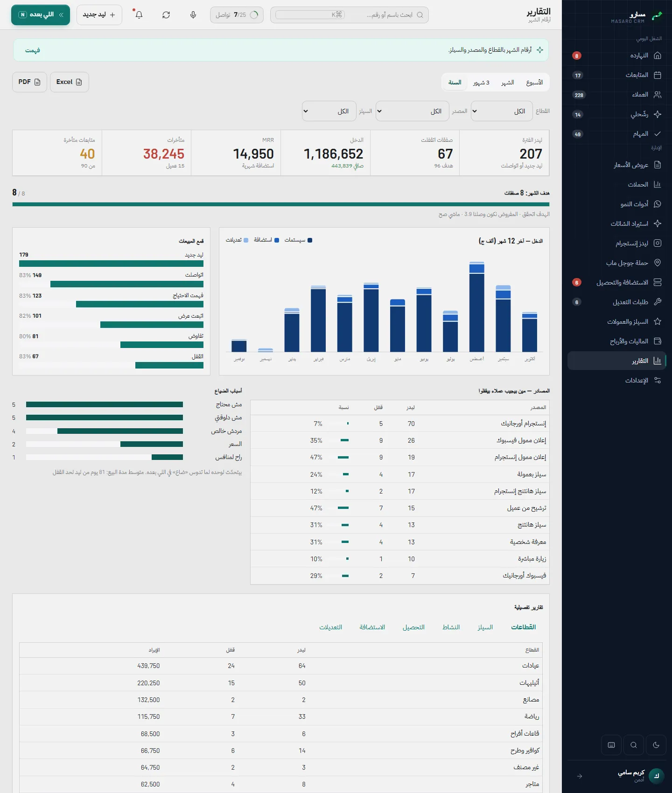Click the عروض الأسعار document icon
The height and width of the screenshot is (793, 672).
coord(658,165)
